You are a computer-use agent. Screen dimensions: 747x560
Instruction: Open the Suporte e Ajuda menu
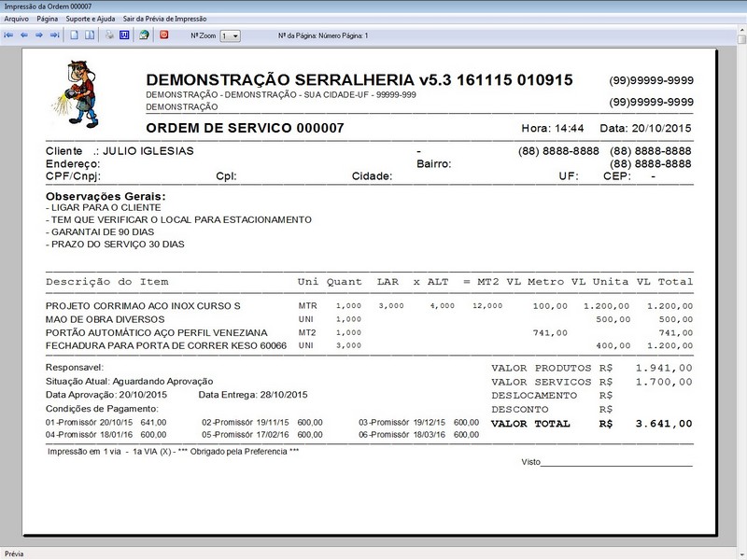coord(87,16)
